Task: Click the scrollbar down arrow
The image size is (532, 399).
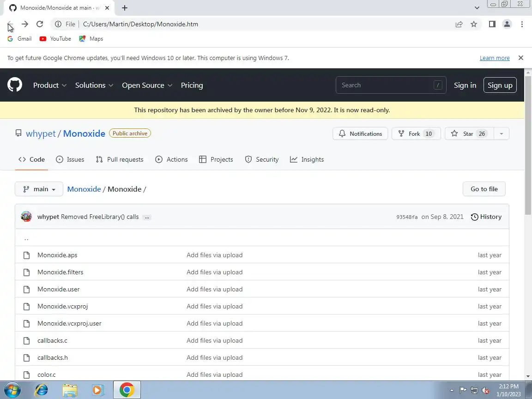Action: click(528, 376)
